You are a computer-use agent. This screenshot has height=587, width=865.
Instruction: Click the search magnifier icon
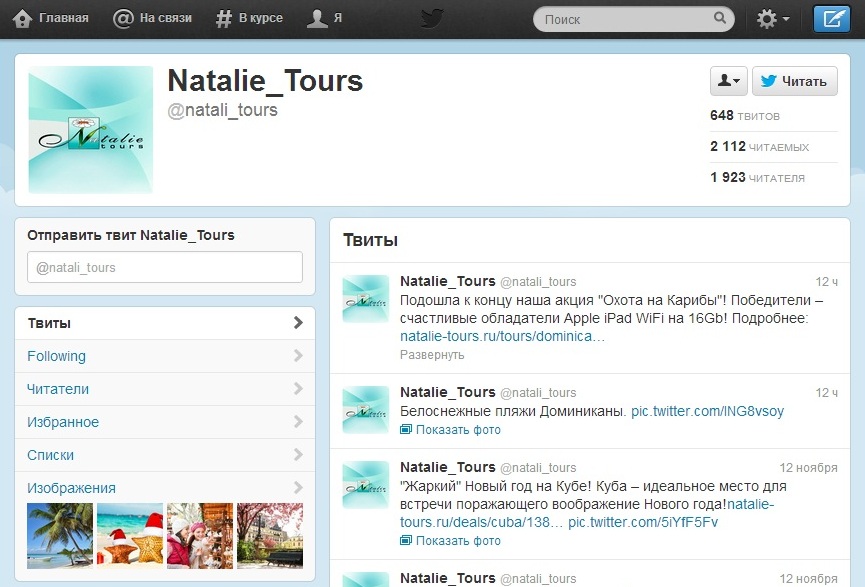pyautogui.click(x=719, y=18)
